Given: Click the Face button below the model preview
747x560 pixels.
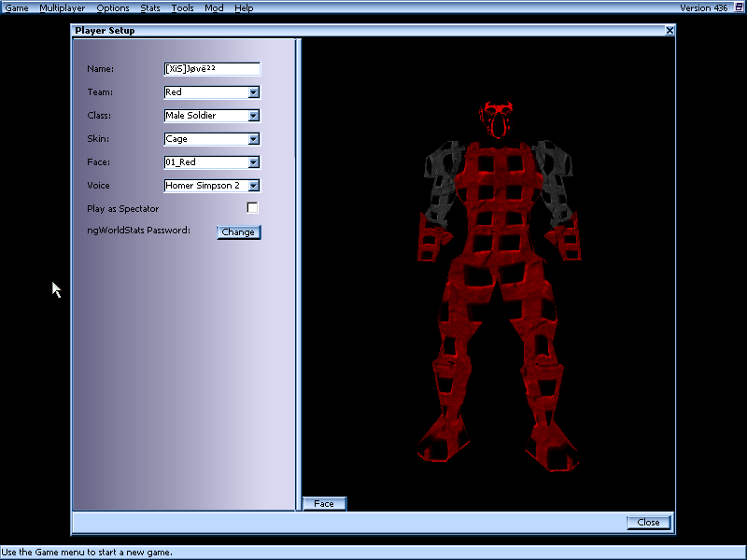Looking at the screenshot, I should 324,504.
